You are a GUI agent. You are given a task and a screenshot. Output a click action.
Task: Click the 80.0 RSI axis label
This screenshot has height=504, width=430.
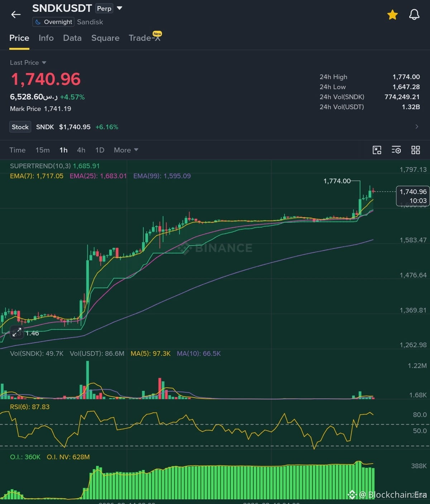coord(420,415)
